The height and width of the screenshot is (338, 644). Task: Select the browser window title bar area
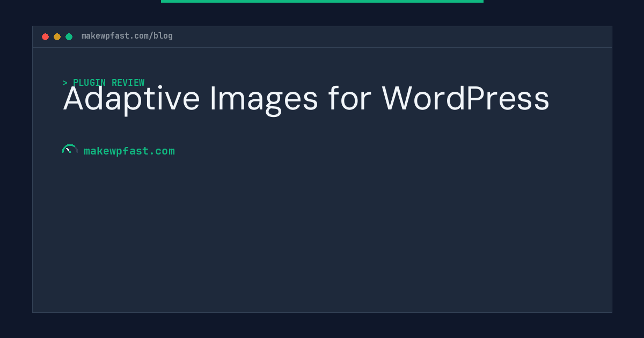click(322, 36)
